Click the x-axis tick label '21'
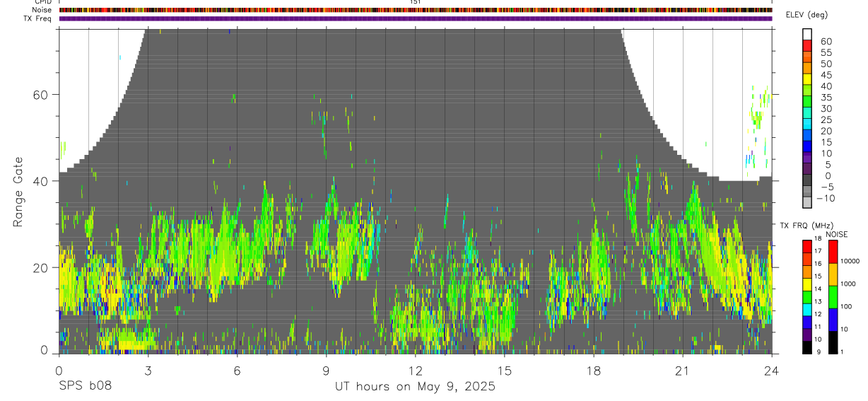Screen dimensions: 868x401 [x=682, y=371]
